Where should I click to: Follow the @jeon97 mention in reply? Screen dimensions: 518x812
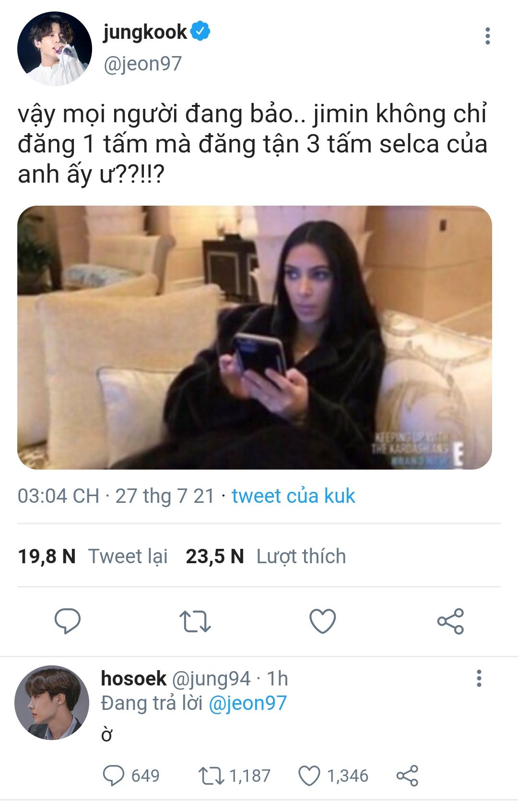[x=247, y=703]
